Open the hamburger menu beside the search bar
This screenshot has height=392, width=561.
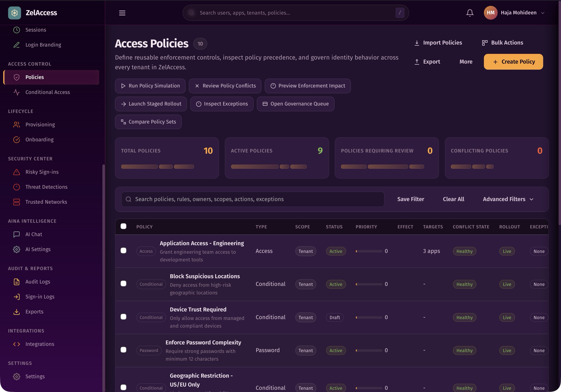(x=122, y=13)
